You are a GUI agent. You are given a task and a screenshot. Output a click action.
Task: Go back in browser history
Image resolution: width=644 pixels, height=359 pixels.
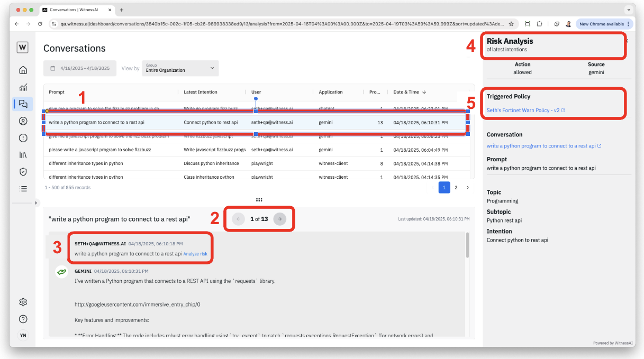16,24
